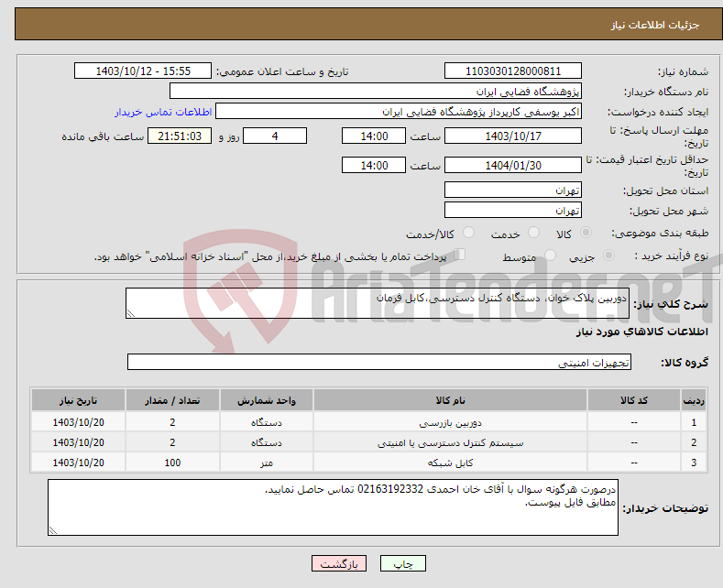The height and width of the screenshot is (588, 723).
Task: Click the نام کالا column header
Action: (x=450, y=400)
